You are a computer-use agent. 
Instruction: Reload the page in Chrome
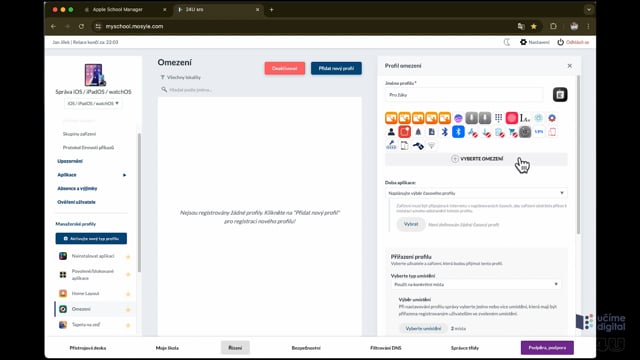[81, 26]
